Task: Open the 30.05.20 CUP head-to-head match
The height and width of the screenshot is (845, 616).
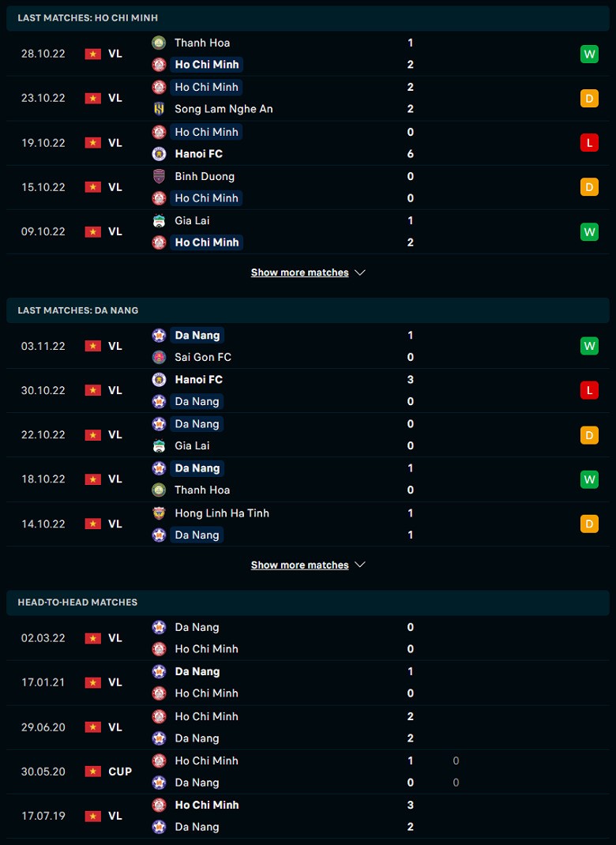Action: tap(308, 772)
